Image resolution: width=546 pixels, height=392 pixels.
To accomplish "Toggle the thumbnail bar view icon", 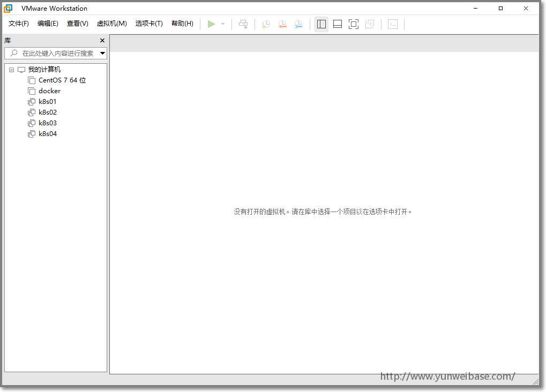I will coord(338,24).
